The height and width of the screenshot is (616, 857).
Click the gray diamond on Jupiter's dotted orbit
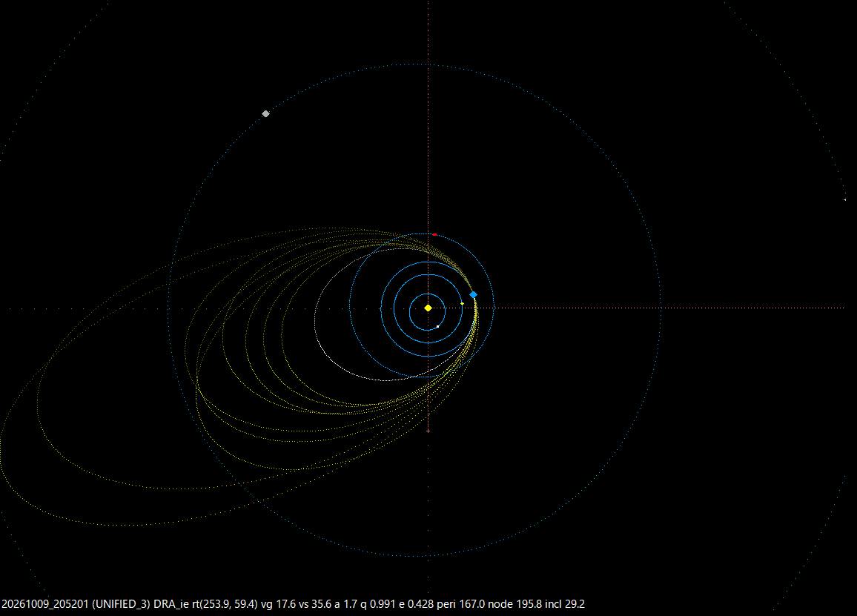coord(265,113)
